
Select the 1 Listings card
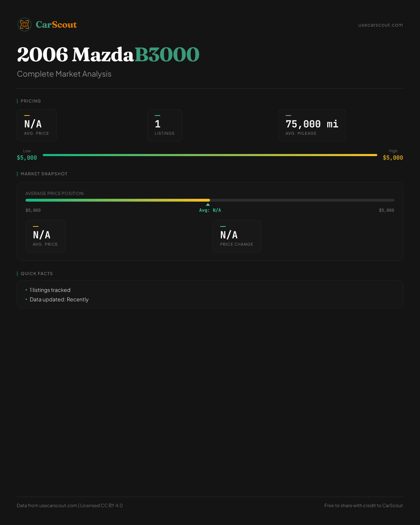(165, 125)
